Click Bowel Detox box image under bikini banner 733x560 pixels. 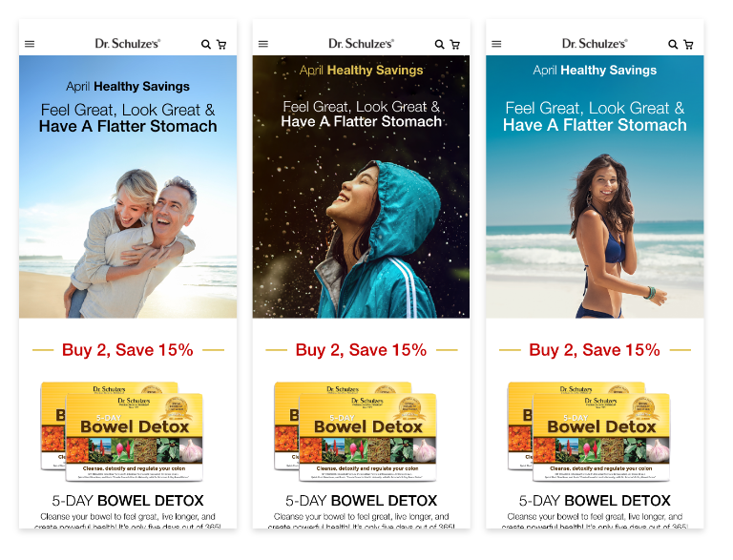[589, 431]
